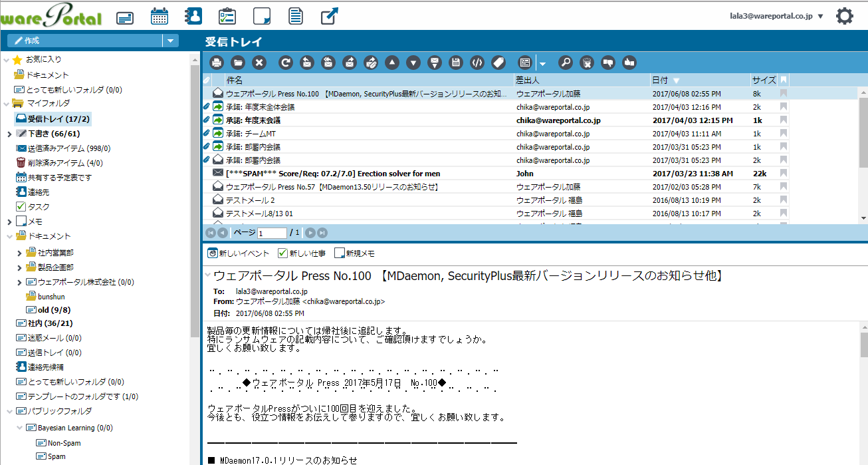This screenshot has height=465, width=868.
Task: Click the view source code icon
Action: (x=477, y=63)
